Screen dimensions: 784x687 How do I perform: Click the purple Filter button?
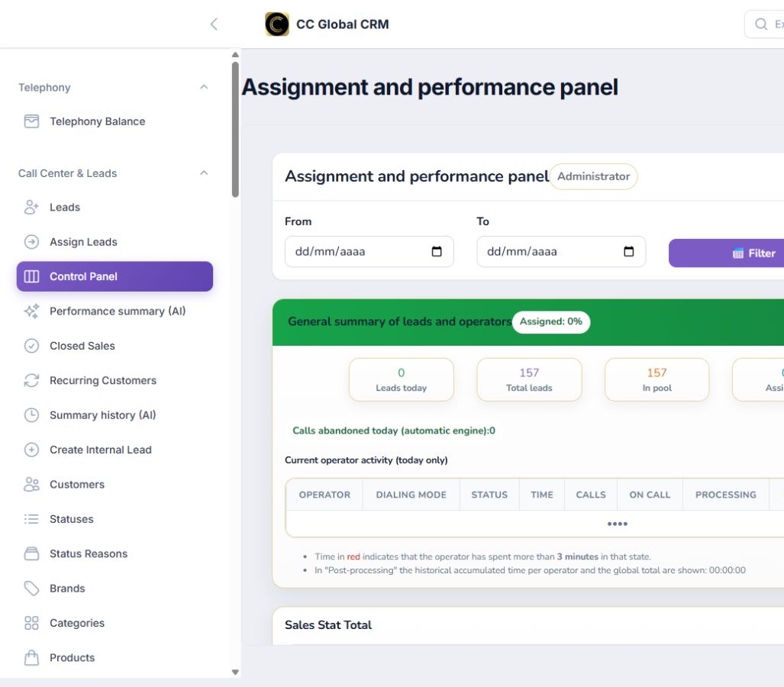click(x=727, y=253)
